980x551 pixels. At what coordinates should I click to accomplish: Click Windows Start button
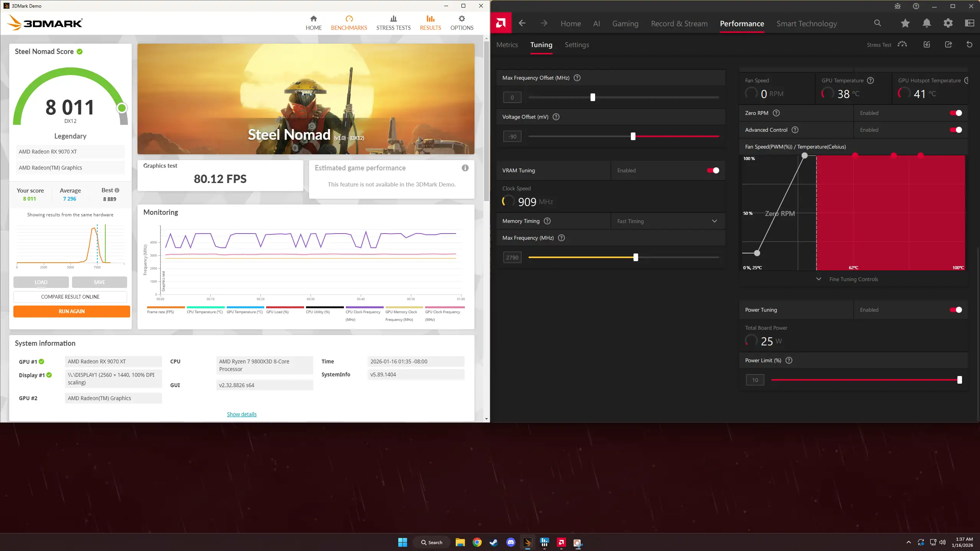(x=402, y=542)
